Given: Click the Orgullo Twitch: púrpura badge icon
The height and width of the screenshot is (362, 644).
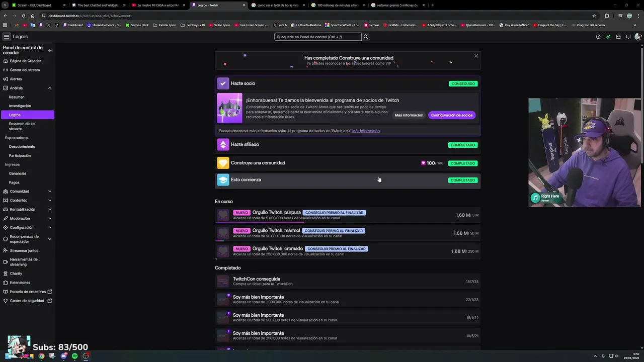Looking at the screenshot, I should coord(223,215).
